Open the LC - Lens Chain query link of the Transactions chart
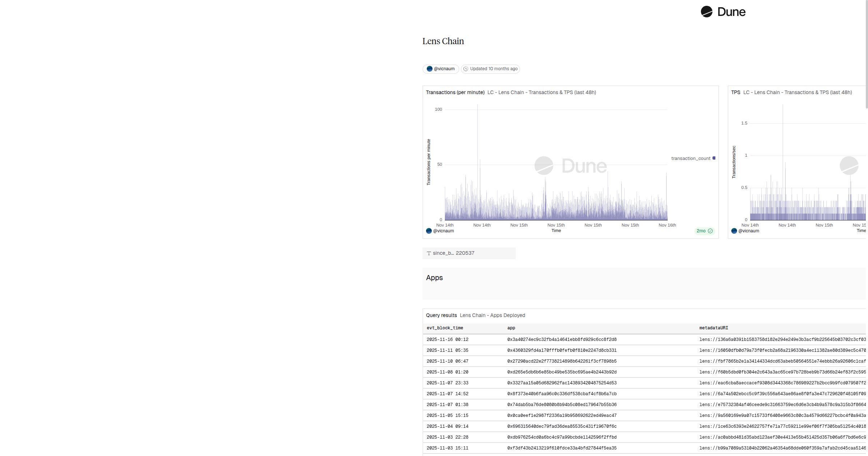868x456 pixels. (541, 92)
